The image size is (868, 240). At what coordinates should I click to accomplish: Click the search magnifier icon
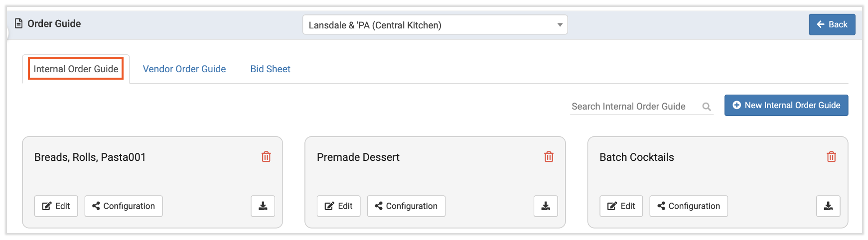706,107
